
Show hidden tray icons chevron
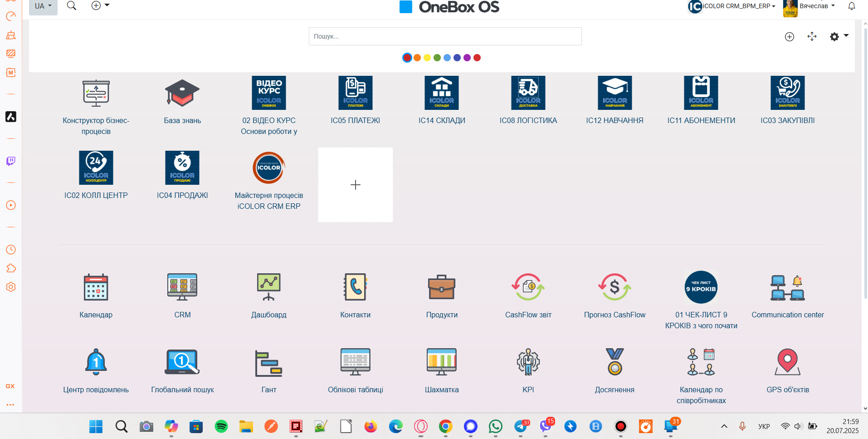[724, 426]
